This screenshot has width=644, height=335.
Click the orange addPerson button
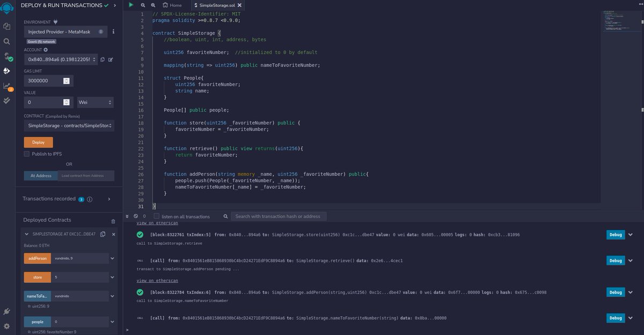38,258
